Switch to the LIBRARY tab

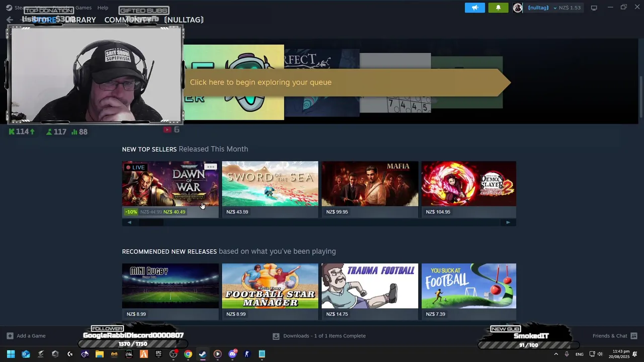80,20
